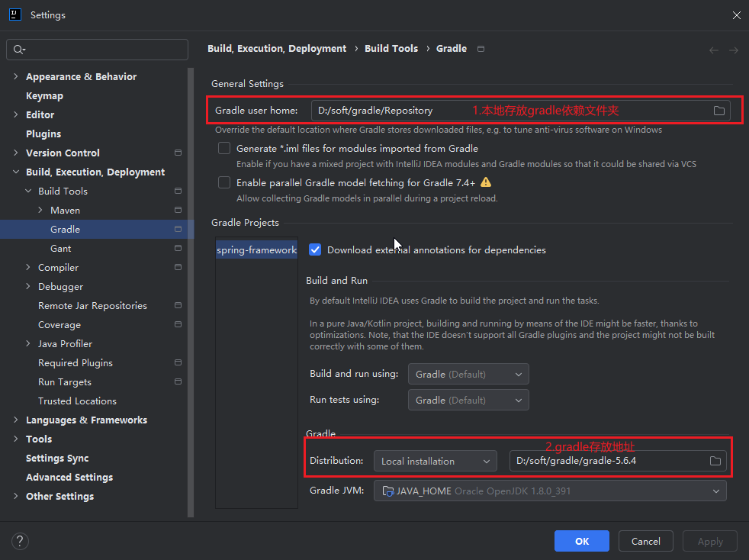Image resolution: width=749 pixels, height=560 pixels.
Task: Click the OK button
Action: pos(582,542)
